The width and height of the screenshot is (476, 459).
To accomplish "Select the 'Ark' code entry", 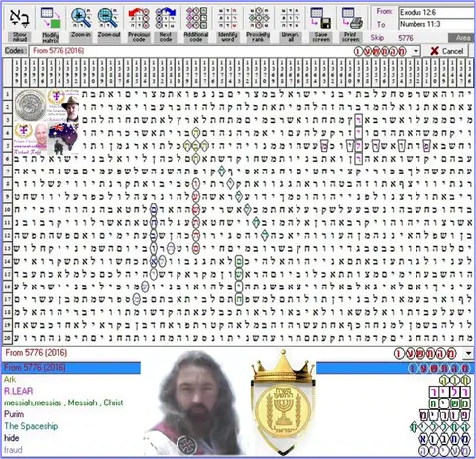I will pos(10,379).
